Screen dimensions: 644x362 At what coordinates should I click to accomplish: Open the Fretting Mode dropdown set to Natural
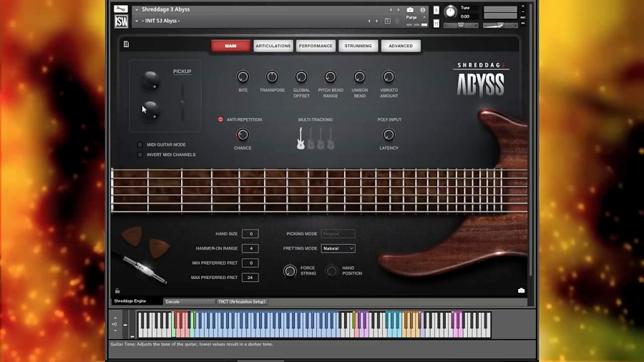tap(338, 248)
